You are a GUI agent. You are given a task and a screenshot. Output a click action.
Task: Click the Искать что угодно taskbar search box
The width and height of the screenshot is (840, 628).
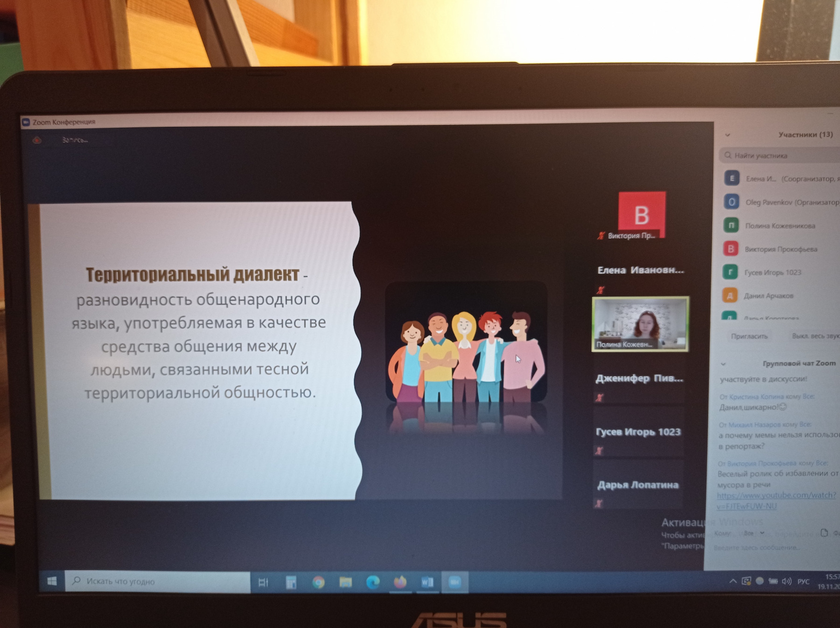(x=157, y=581)
